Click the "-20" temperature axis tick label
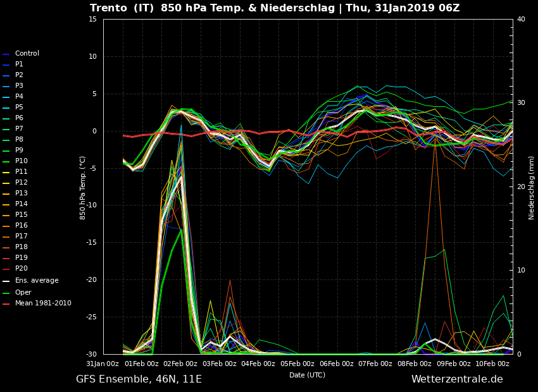This screenshot has width=538, height=392. [92, 280]
